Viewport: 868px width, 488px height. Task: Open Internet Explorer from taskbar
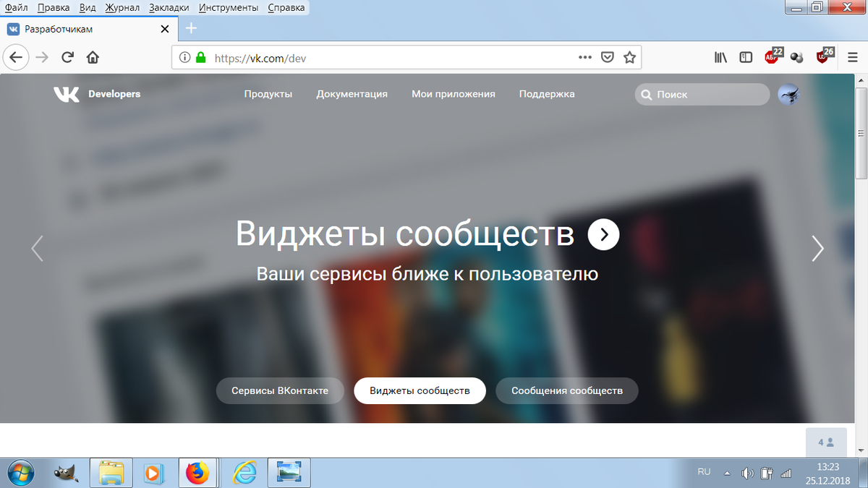point(244,473)
